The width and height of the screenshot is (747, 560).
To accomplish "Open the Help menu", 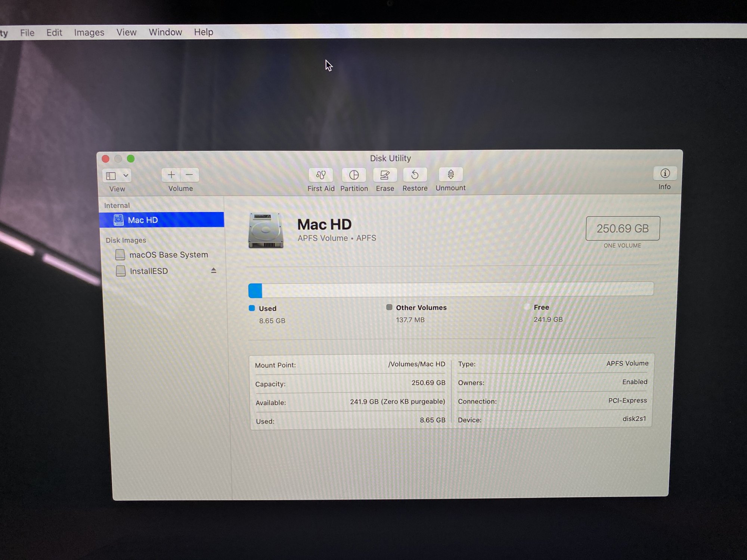I will (x=204, y=32).
